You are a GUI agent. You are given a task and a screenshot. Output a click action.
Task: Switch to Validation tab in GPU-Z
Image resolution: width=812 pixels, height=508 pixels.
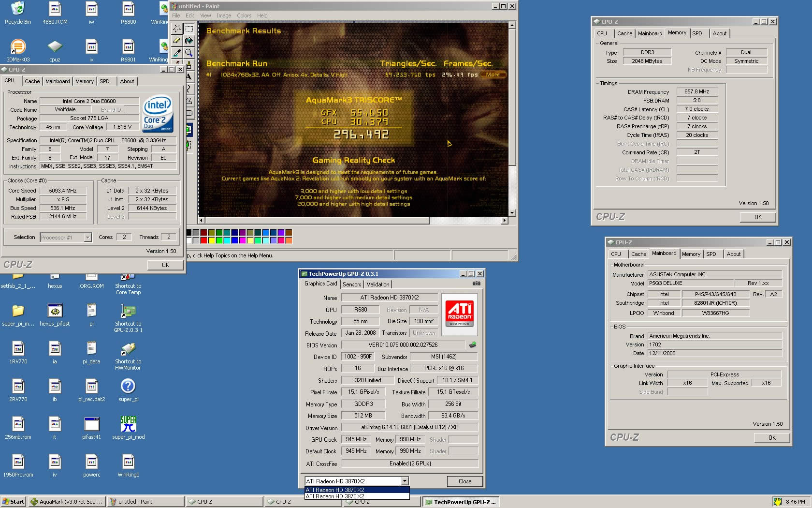(x=377, y=284)
